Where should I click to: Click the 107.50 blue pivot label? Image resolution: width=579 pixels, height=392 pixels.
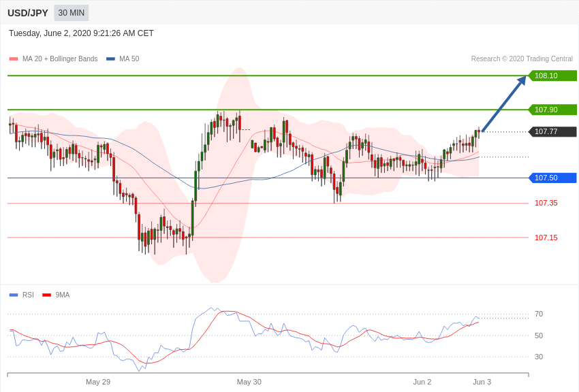pos(552,178)
